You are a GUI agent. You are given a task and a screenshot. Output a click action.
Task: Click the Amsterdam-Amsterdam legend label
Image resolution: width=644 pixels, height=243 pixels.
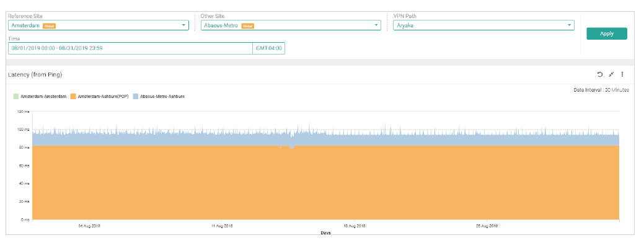[x=43, y=97]
